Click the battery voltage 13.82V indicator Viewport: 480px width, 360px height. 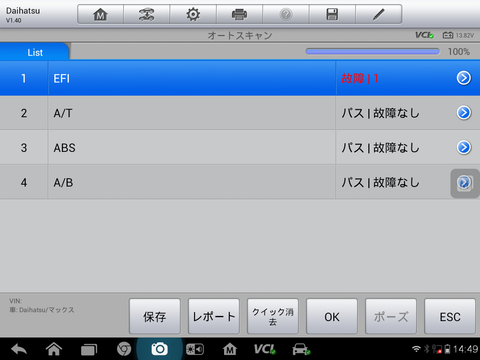click(x=458, y=35)
